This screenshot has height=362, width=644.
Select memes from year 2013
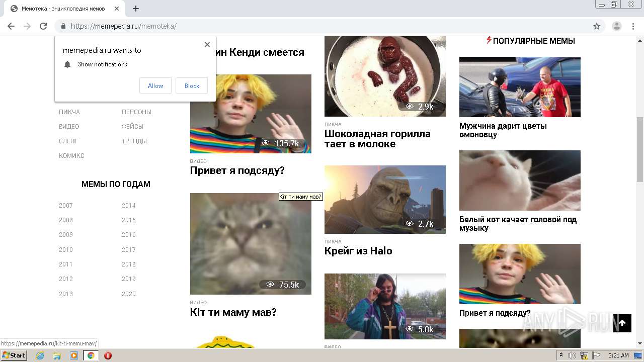tap(66, 294)
